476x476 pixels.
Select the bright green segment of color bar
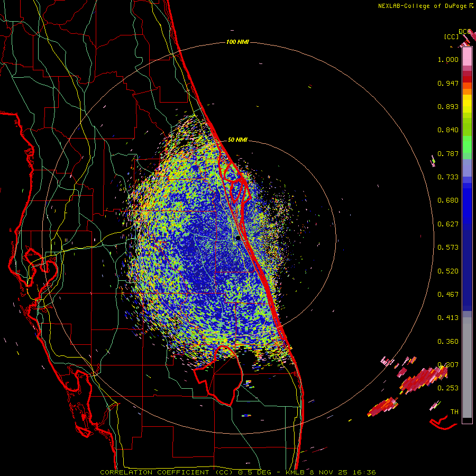[467, 144]
